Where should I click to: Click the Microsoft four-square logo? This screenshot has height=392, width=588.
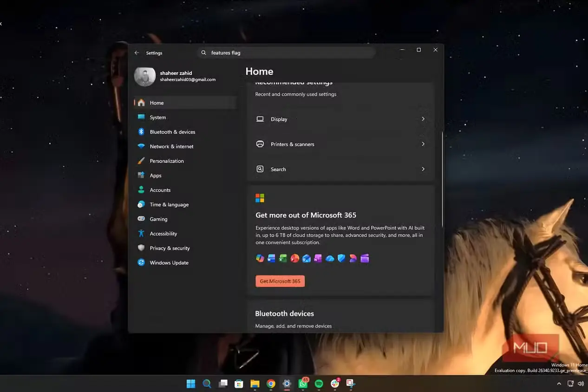point(260,198)
